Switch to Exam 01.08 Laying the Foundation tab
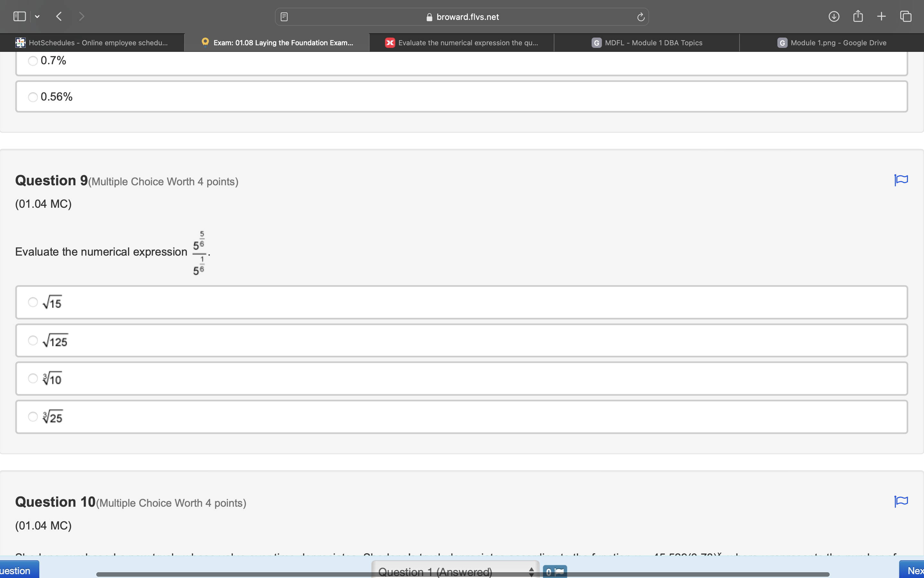This screenshot has width=924, height=578. pos(277,43)
